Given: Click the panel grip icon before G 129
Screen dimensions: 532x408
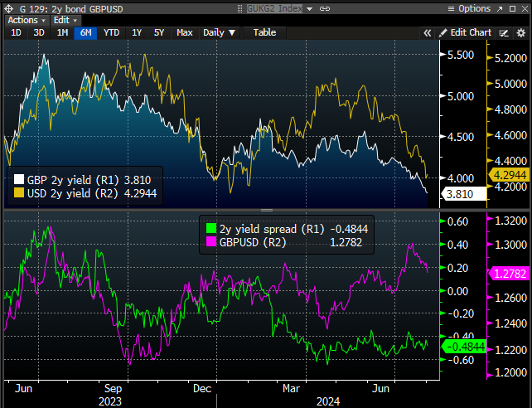Looking at the screenshot, I should click(6, 7).
